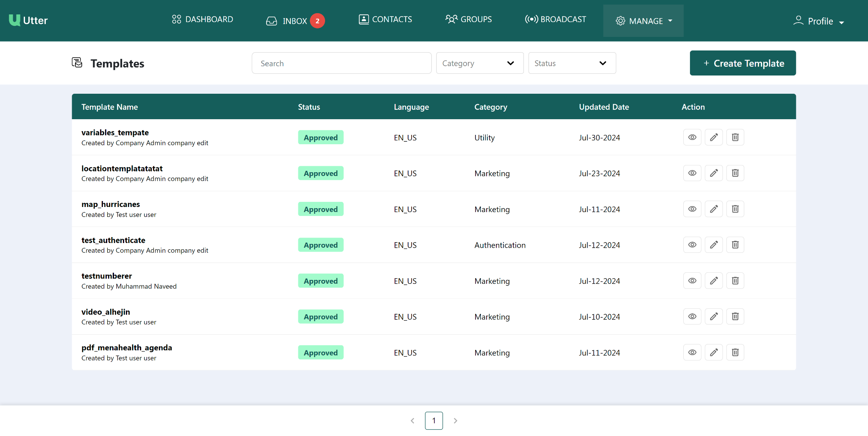The height and width of the screenshot is (436, 868).
Task: Click the Templates page icon
Action: [x=77, y=63]
